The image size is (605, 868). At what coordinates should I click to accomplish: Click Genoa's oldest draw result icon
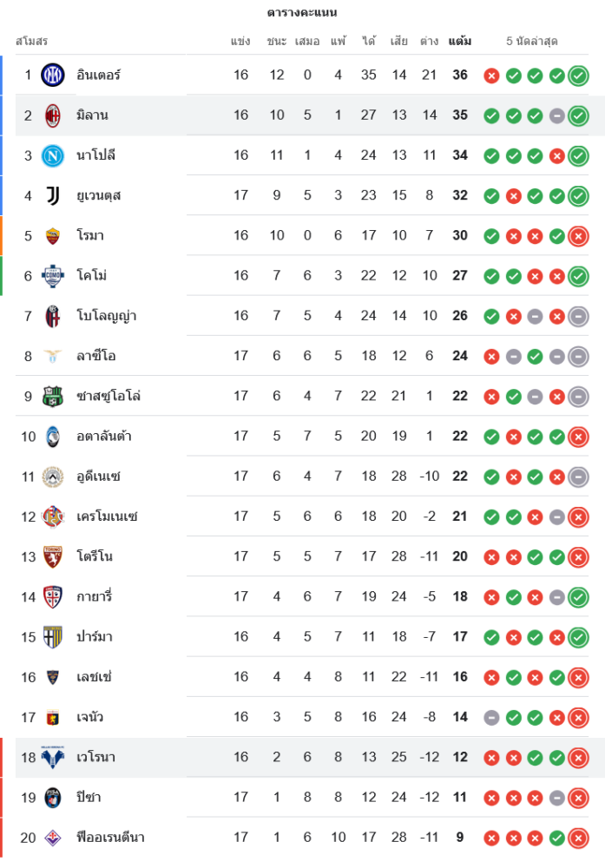click(491, 718)
